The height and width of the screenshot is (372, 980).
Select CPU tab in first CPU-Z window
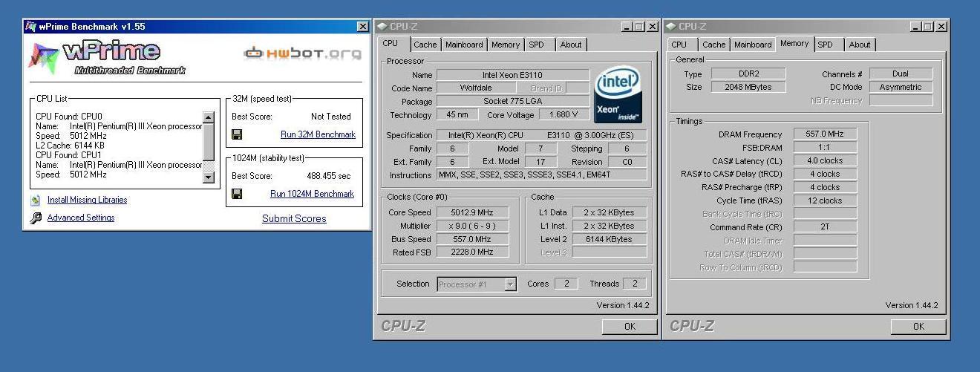[x=391, y=43]
